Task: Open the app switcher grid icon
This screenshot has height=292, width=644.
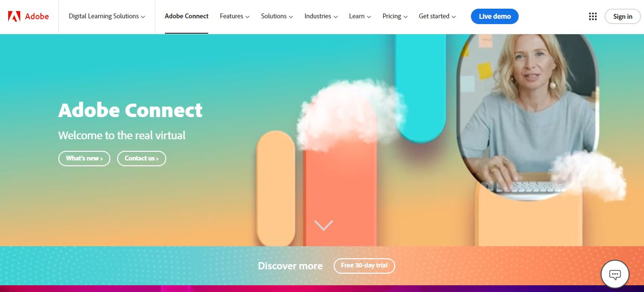Action: (593, 16)
